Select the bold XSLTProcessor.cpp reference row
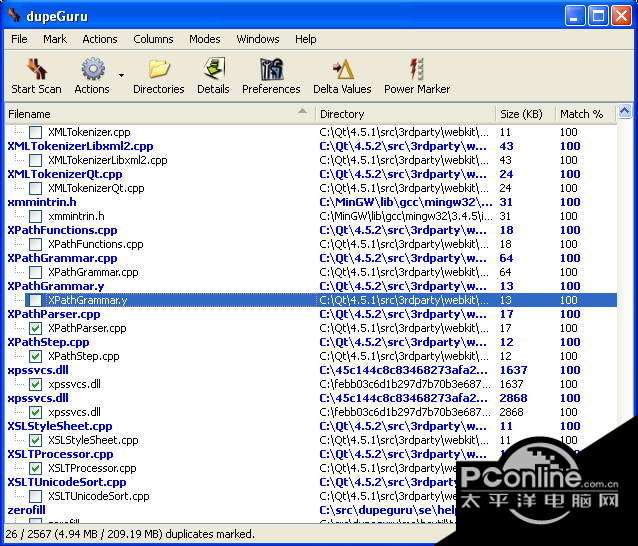Image resolution: width=638 pixels, height=546 pixels. 311,454
